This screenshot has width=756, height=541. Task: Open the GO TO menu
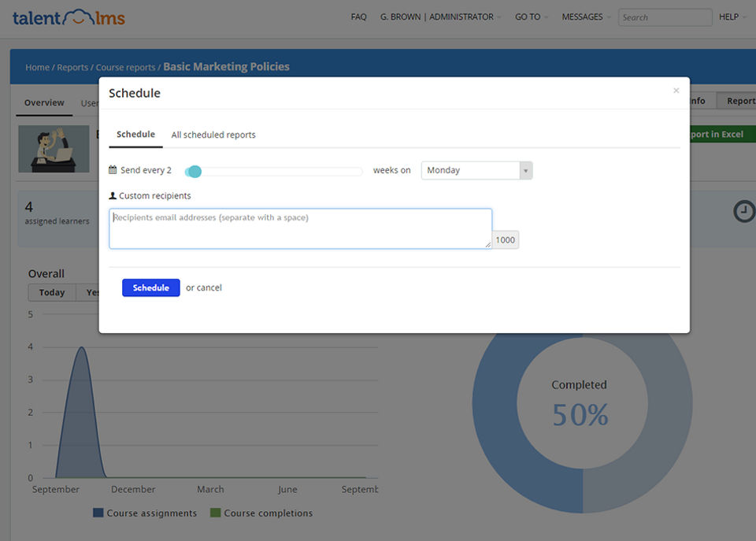tap(531, 17)
